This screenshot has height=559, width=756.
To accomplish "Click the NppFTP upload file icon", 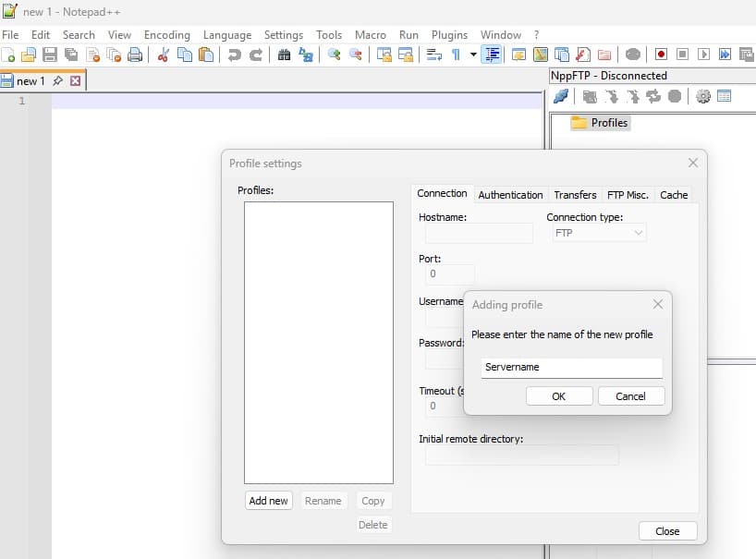I will [x=632, y=96].
